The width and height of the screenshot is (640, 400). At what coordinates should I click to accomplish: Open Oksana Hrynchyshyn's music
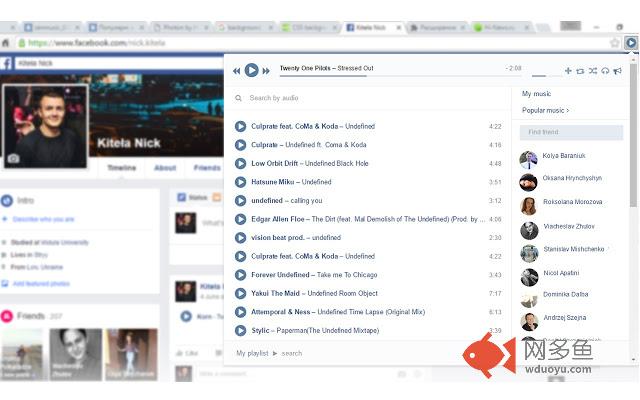pyautogui.click(x=572, y=178)
